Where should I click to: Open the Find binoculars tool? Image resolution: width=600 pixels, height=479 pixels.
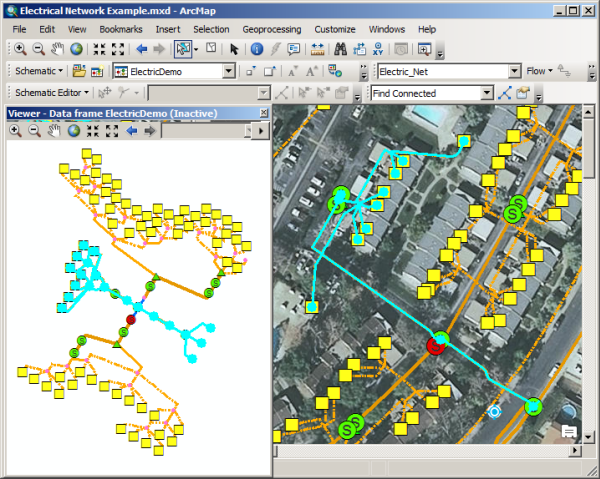pyautogui.click(x=340, y=49)
